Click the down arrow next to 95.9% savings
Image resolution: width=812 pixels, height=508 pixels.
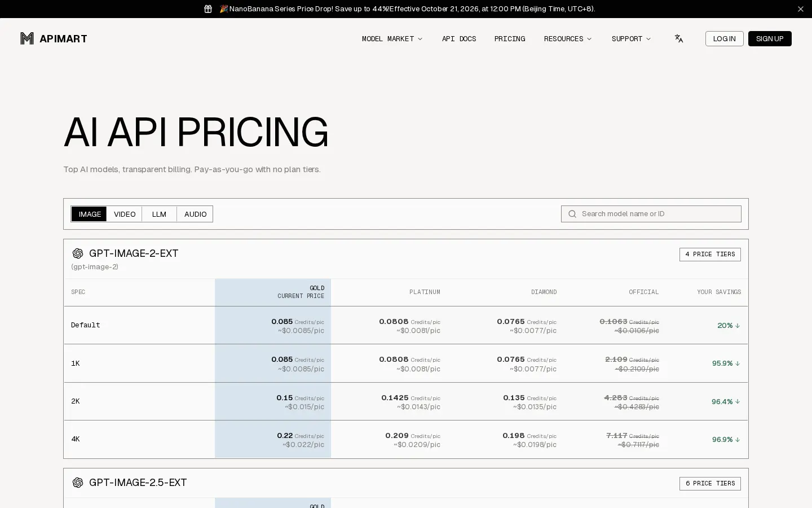(x=738, y=364)
